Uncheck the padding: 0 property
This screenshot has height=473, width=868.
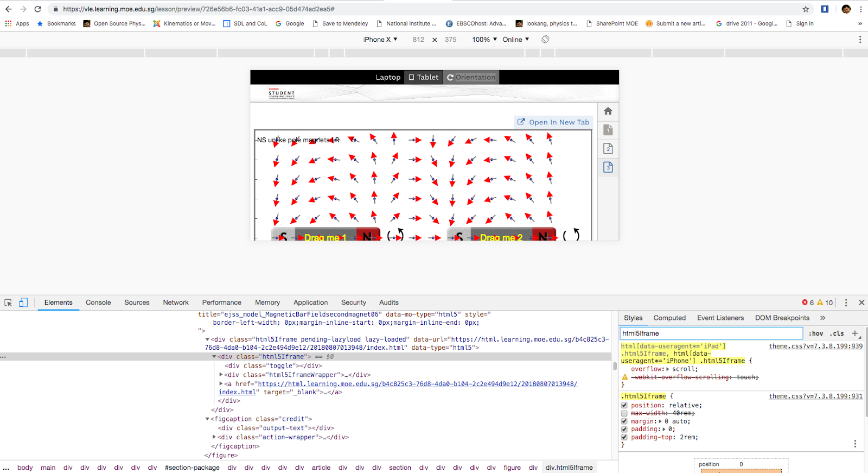pyautogui.click(x=624, y=429)
